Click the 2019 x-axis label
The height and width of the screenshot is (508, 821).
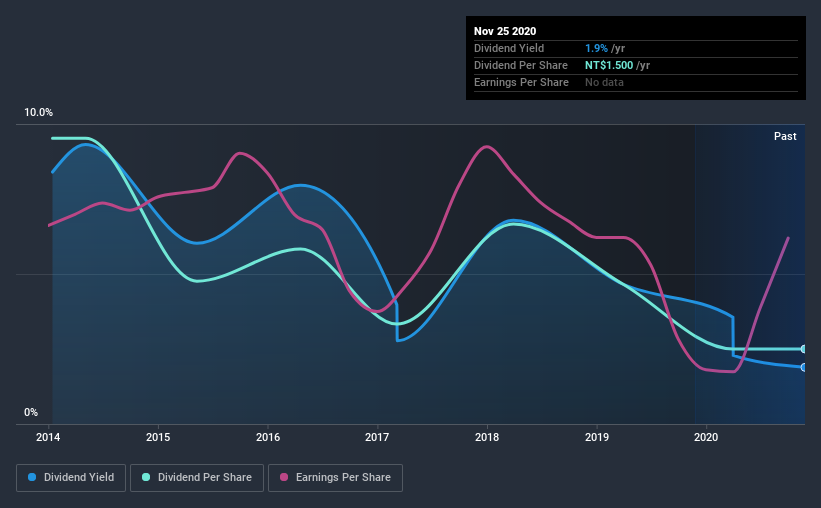click(x=597, y=437)
